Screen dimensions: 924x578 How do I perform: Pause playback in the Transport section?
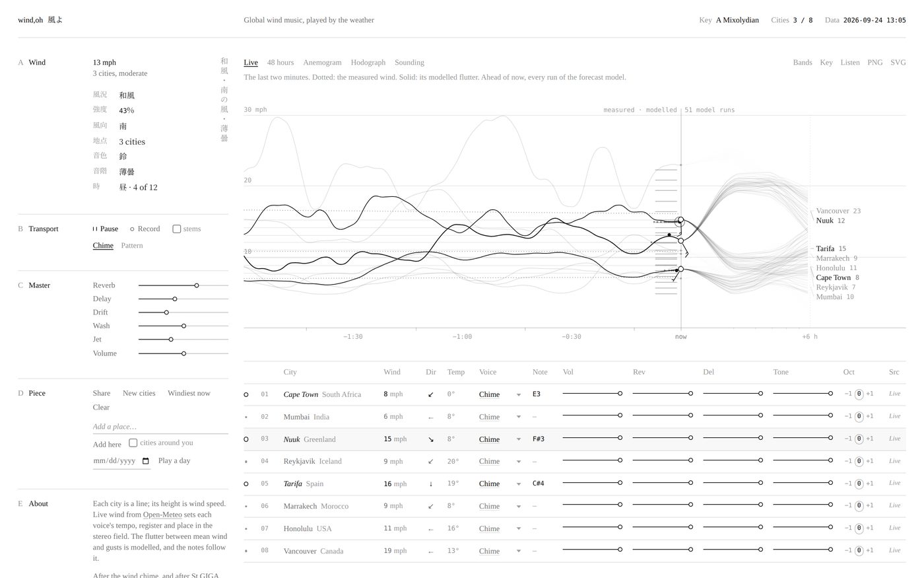point(106,229)
